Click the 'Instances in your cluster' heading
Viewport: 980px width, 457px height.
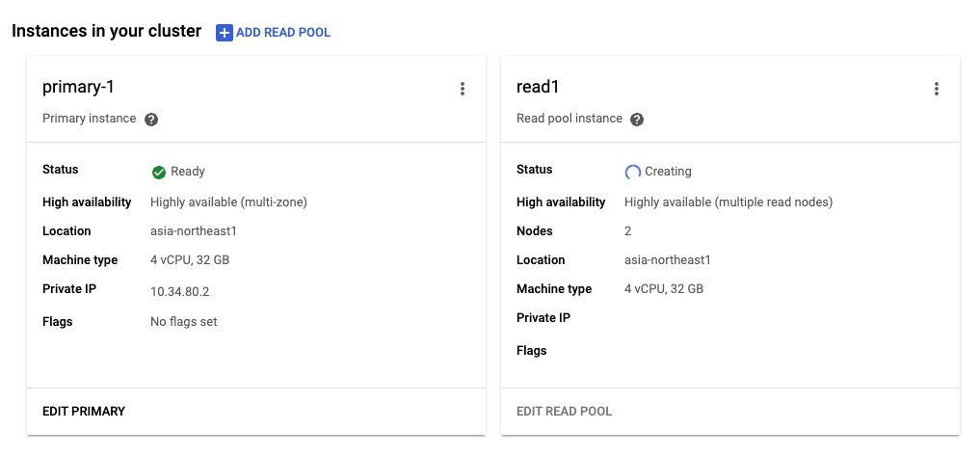point(106,31)
